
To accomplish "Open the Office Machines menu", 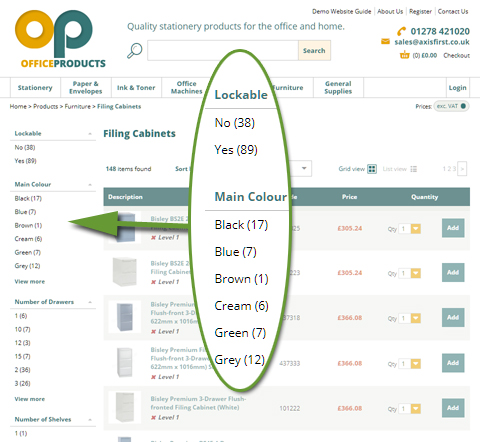I will [186, 88].
